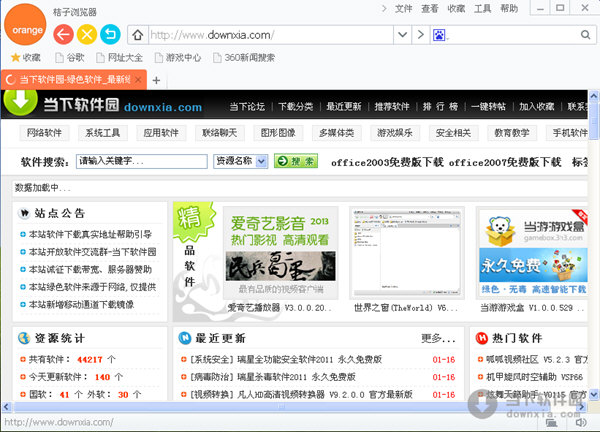Open 推荐软件 in site navigation
Screen dimensions: 600x432
[392, 106]
